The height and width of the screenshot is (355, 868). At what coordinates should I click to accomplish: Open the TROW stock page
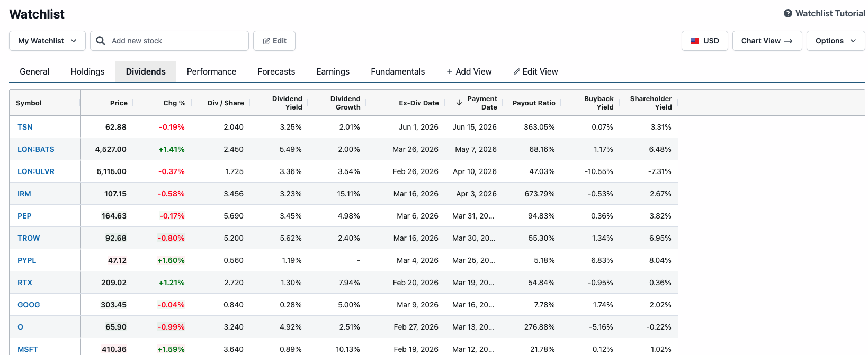(x=29, y=238)
